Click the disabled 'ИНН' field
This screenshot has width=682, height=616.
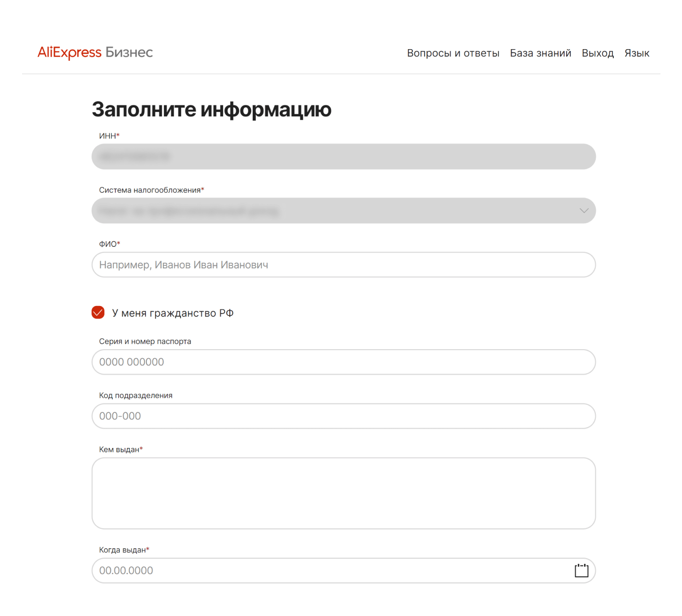(x=343, y=157)
